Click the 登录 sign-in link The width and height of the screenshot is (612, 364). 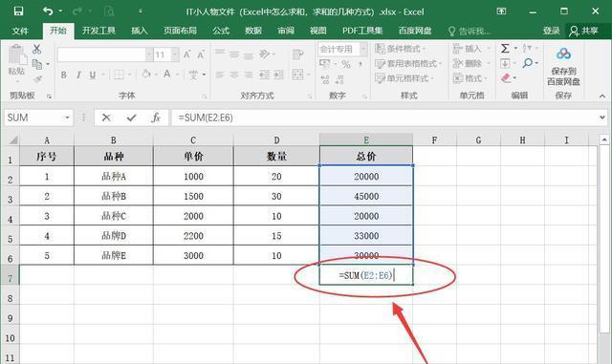(551, 31)
